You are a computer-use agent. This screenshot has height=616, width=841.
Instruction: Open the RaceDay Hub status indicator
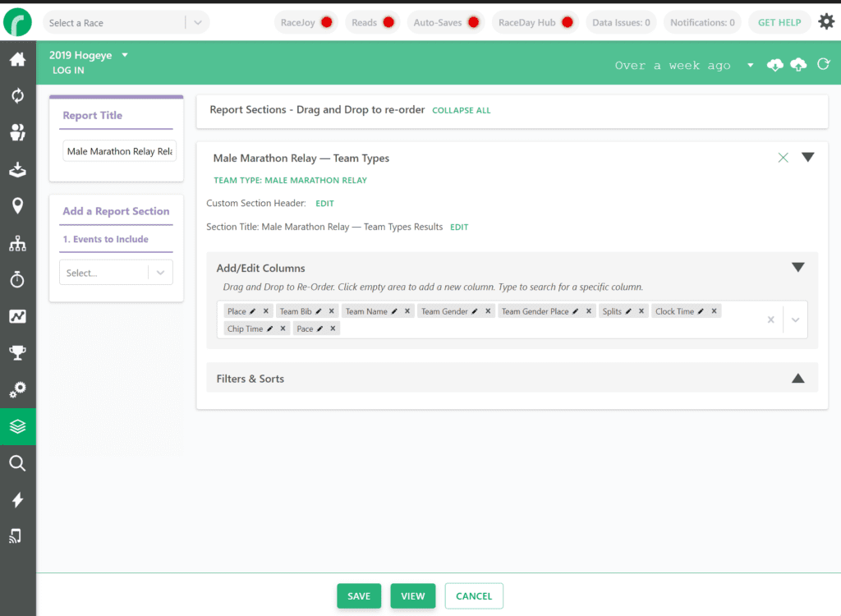pyautogui.click(x=535, y=22)
